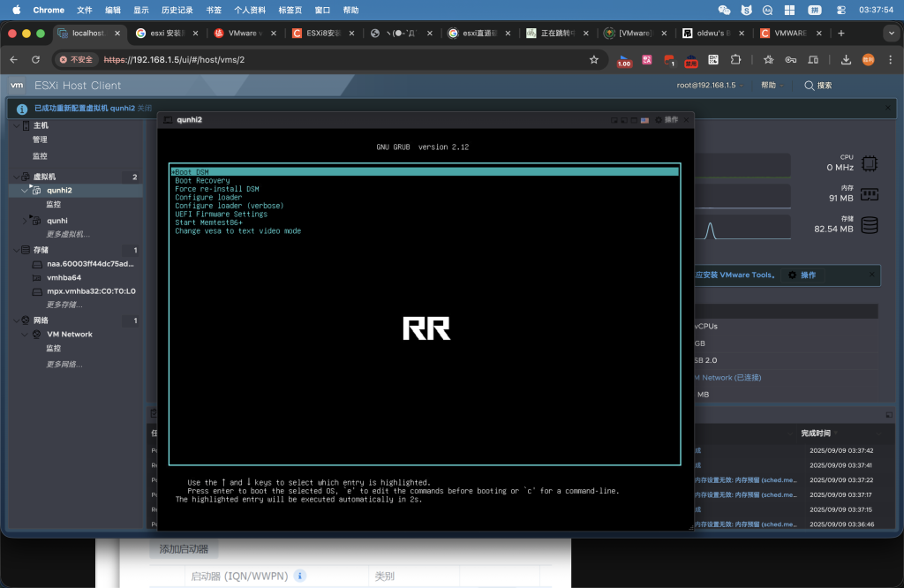Collapse the 虚拟机 tree section

tap(14, 177)
